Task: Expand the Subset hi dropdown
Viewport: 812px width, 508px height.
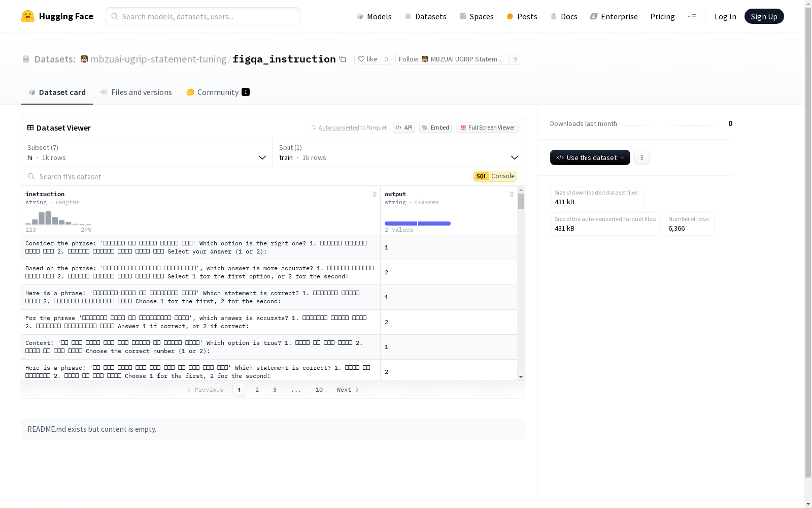Action: [147, 152]
